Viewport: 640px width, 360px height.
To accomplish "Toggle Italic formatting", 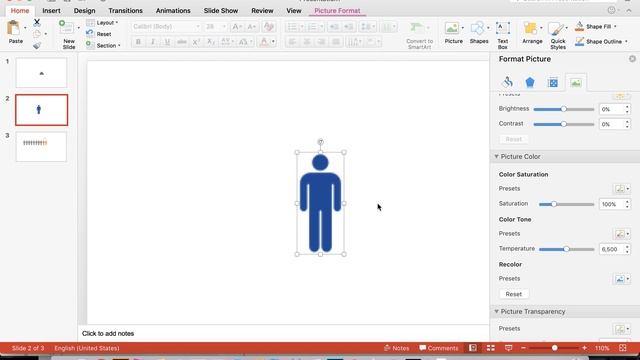I will click(x=153, y=42).
